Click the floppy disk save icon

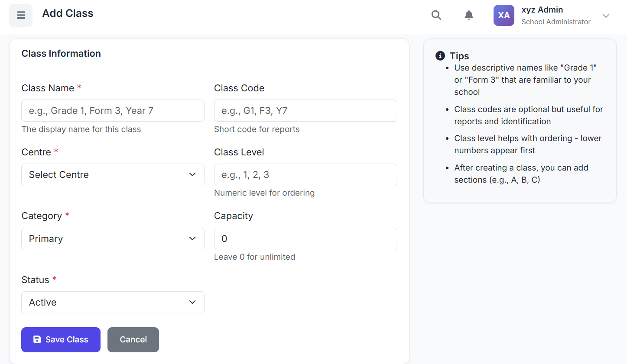[x=37, y=340]
